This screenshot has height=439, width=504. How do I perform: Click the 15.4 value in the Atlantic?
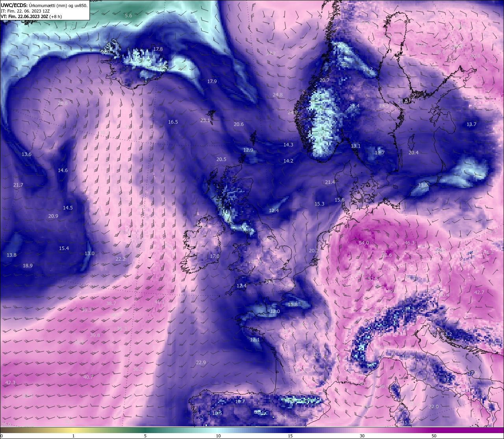pos(64,248)
